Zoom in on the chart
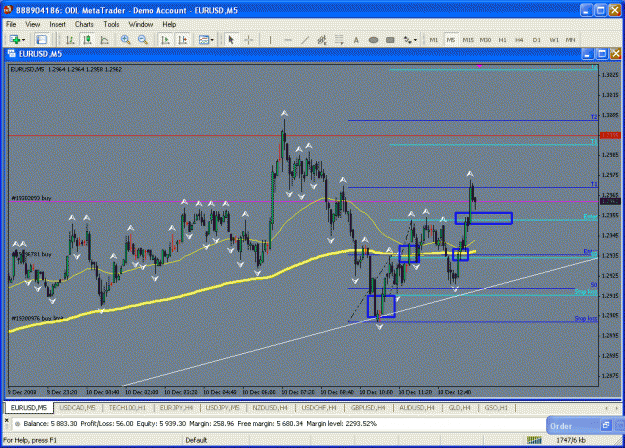The width and height of the screenshot is (625, 448). point(126,39)
